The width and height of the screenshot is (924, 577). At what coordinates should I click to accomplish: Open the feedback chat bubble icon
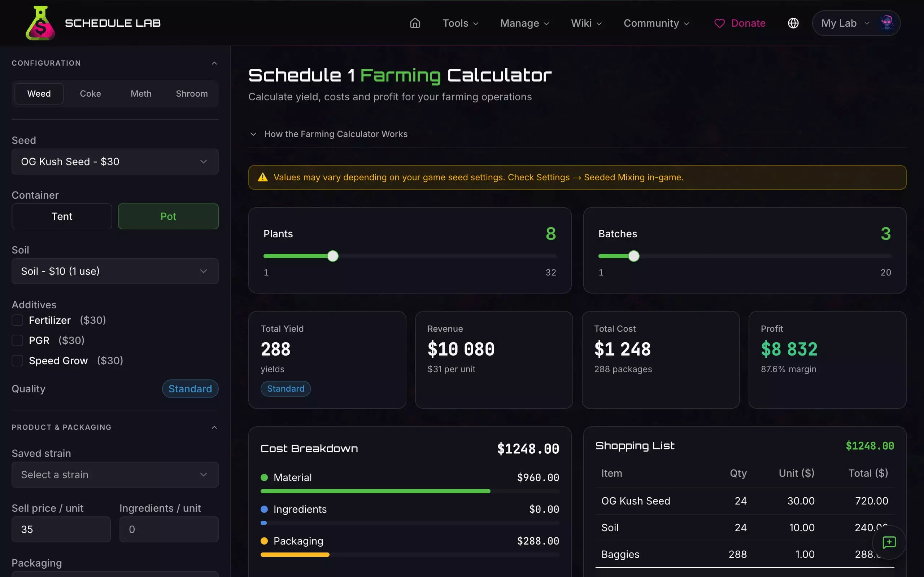pyautogui.click(x=889, y=542)
